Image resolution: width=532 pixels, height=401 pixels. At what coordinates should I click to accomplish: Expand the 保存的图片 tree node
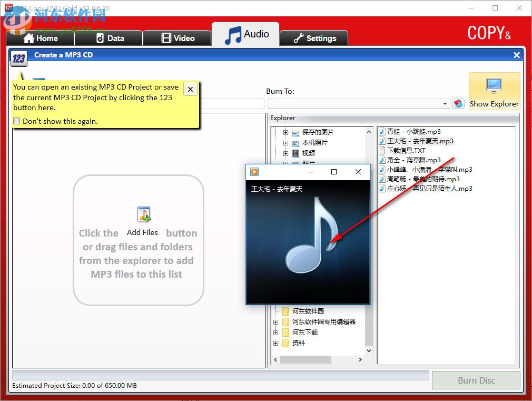click(x=285, y=133)
